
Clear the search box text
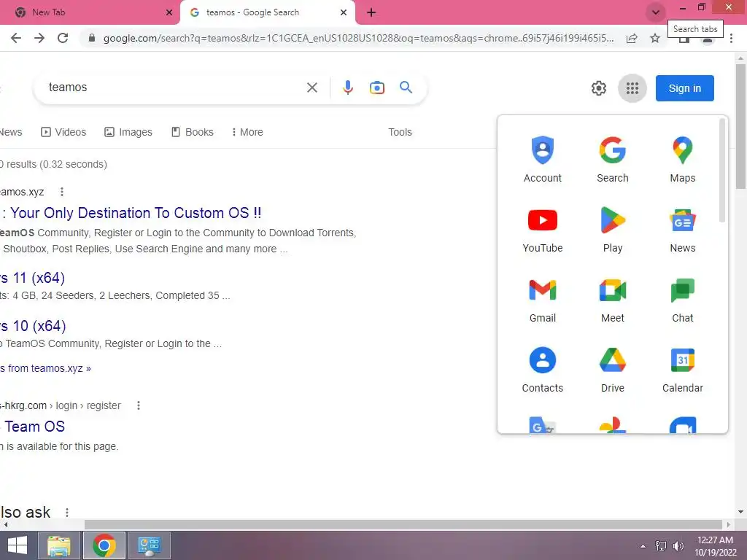tap(312, 87)
